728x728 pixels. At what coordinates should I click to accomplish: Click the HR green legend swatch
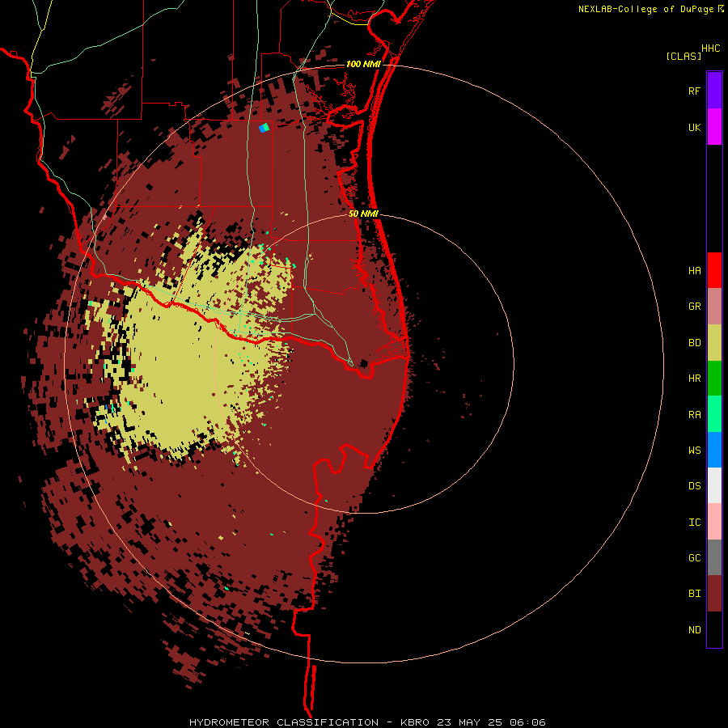(x=714, y=379)
